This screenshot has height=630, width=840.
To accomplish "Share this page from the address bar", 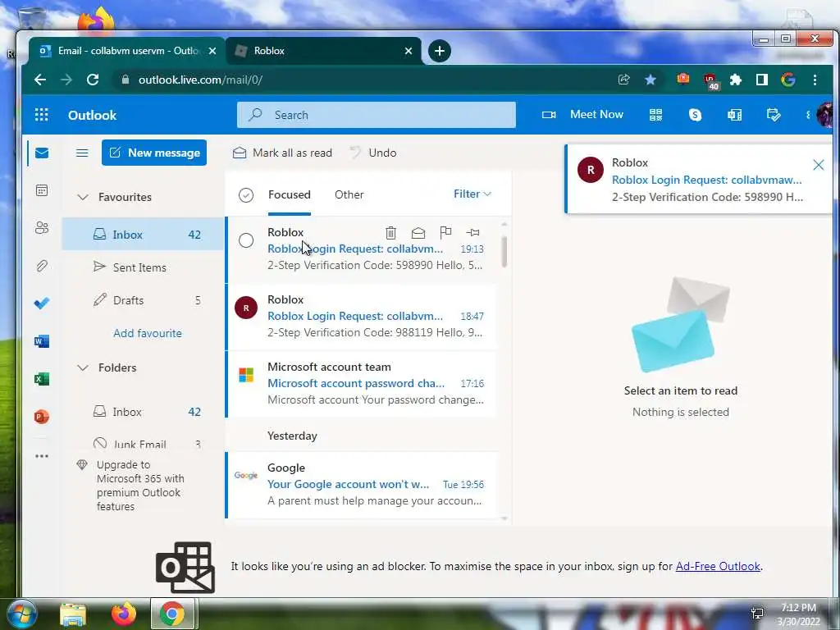I will (x=624, y=80).
